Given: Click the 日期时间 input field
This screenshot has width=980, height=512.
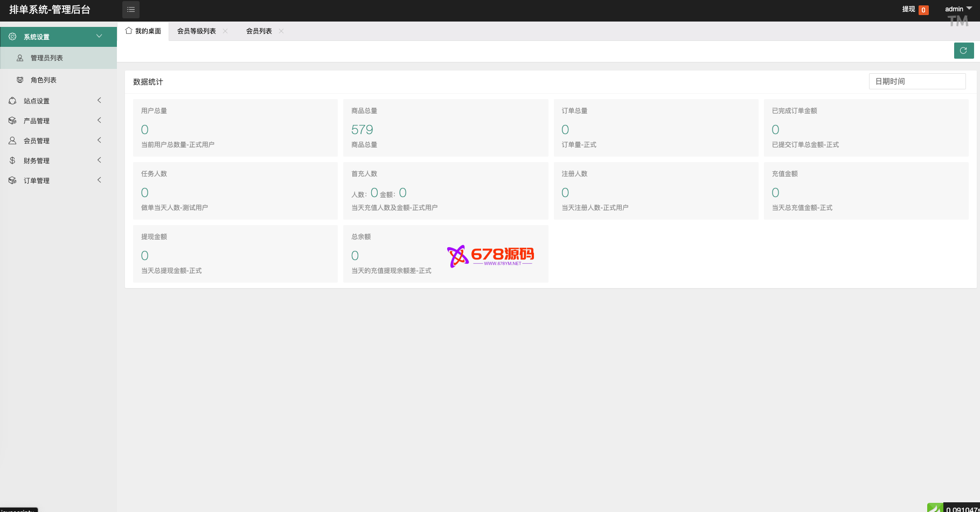Looking at the screenshot, I should click(x=917, y=81).
